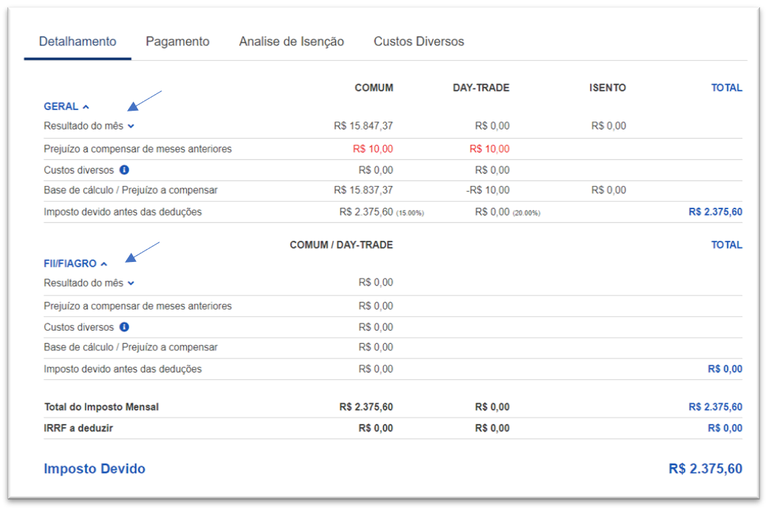Click the TOTAL header of FII/FIAGRO section
The width and height of the screenshot is (768, 508).
tap(727, 245)
